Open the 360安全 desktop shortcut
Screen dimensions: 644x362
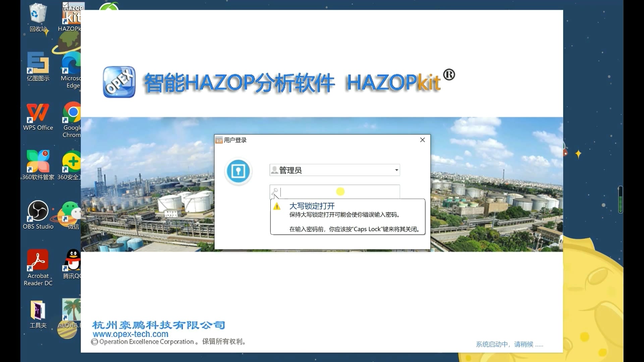coord(69,165)
